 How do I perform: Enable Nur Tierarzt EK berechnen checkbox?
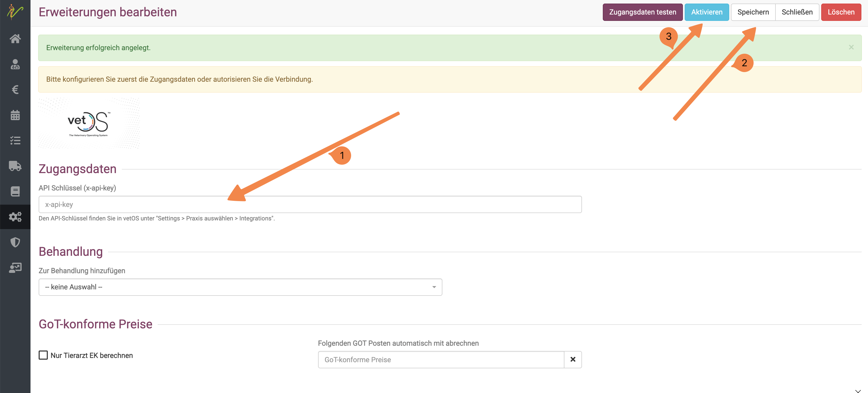[x=43, y=355]
